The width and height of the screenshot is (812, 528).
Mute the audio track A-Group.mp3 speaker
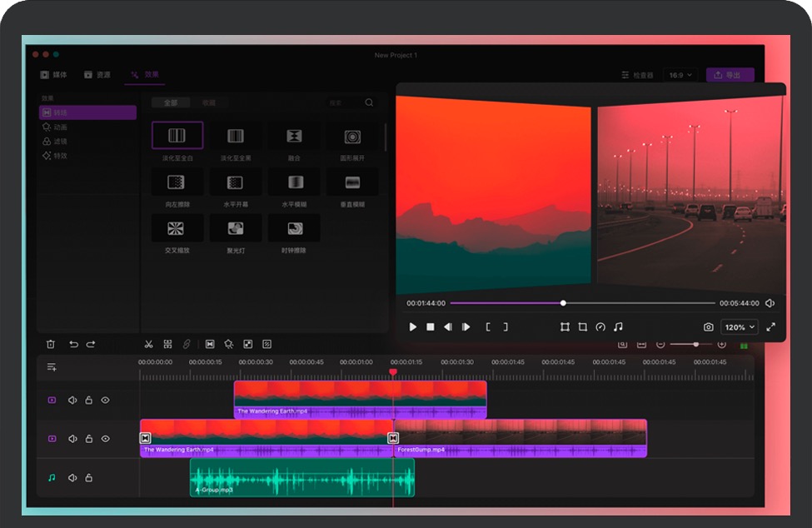[x=72, y=478]
